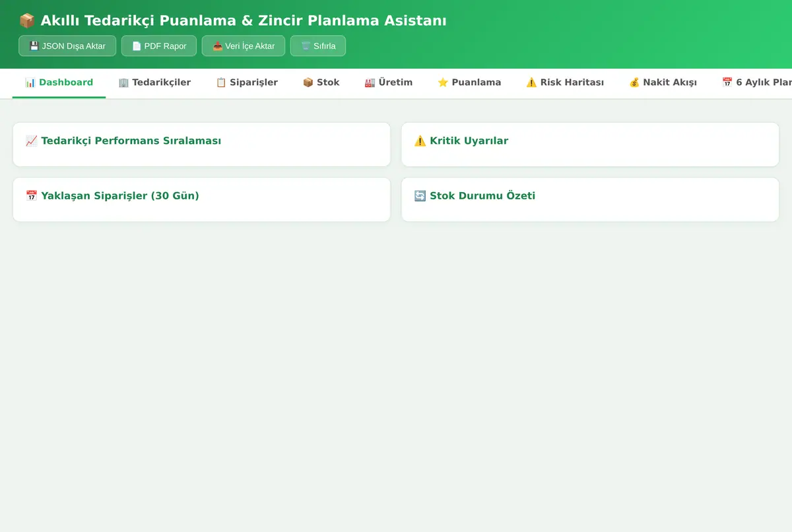Image resolution: width=792 pixels, height=532 pixels.
Task: Click the building icon on Tedarikçiler tab
Action: click(x=123, y=83)
